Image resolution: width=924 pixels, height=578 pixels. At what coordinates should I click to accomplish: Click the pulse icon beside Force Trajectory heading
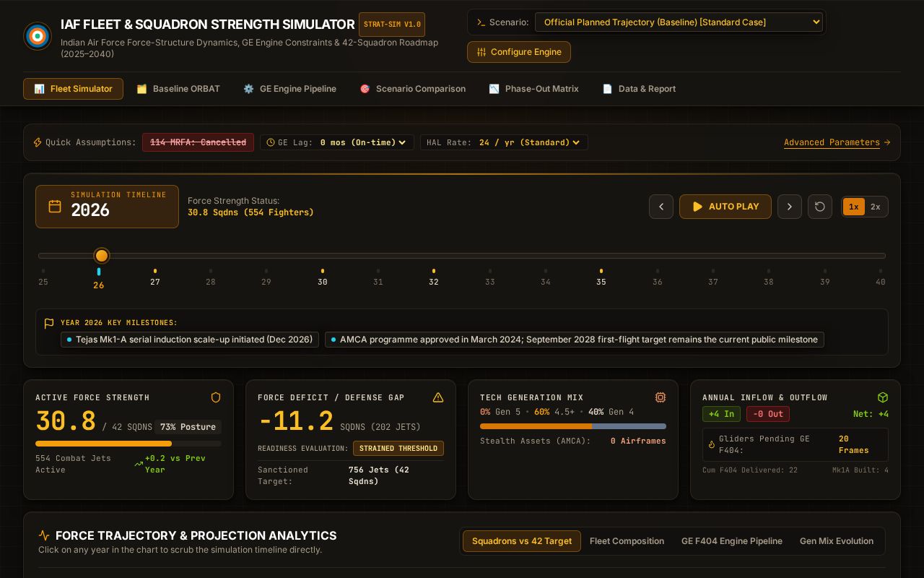click(x=44, y=535)
